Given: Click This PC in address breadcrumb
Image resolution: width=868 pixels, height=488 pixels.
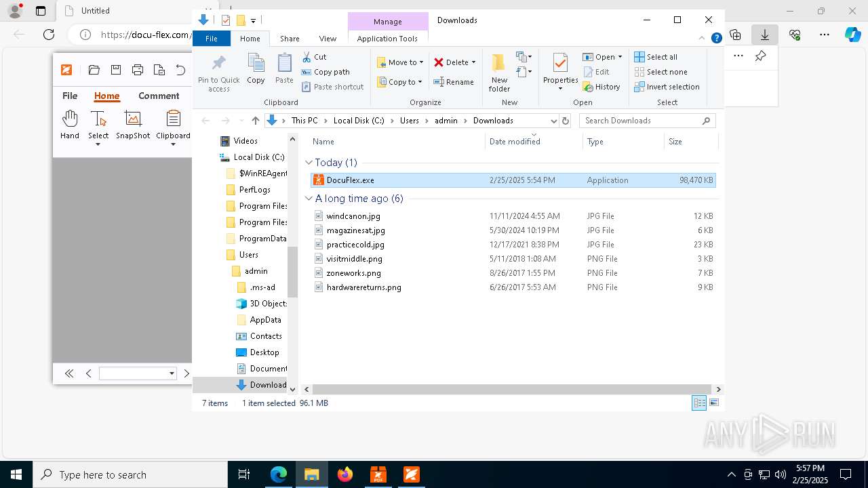Looking at the screenshot, I should pyautogui.click(x=304, y=121).
